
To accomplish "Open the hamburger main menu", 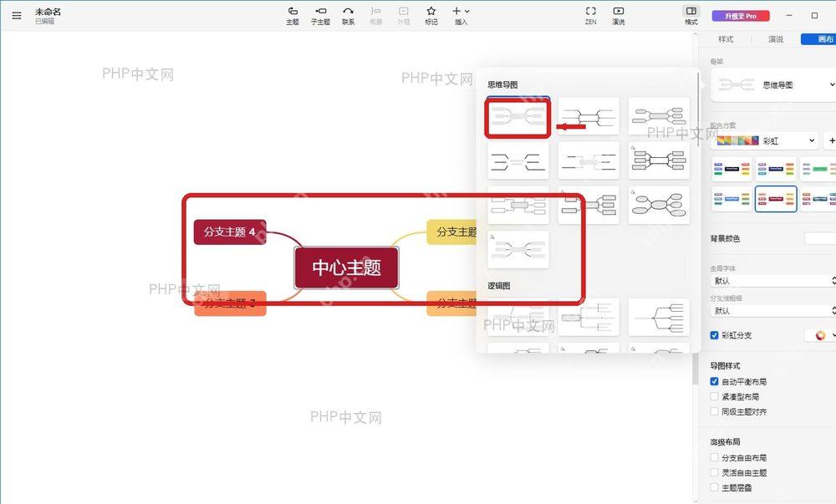I will tap(17, 15).
